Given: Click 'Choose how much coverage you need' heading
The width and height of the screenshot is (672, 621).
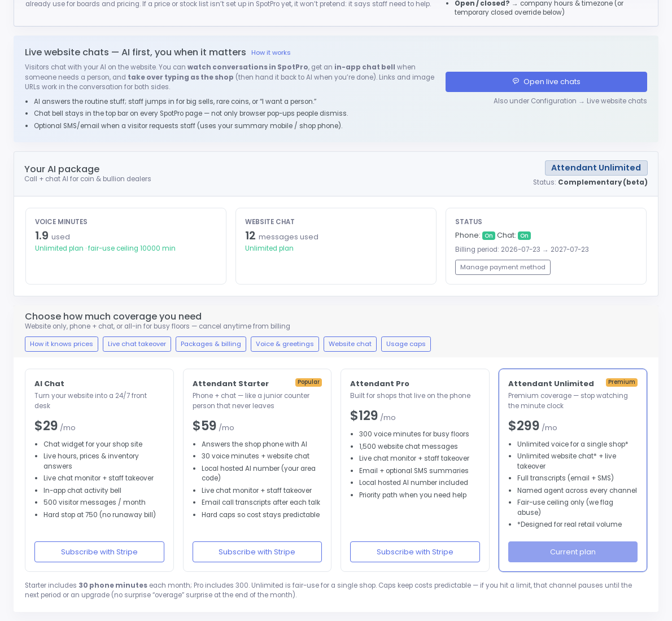Looking at the screenshot, I should (x=113, y=316).
